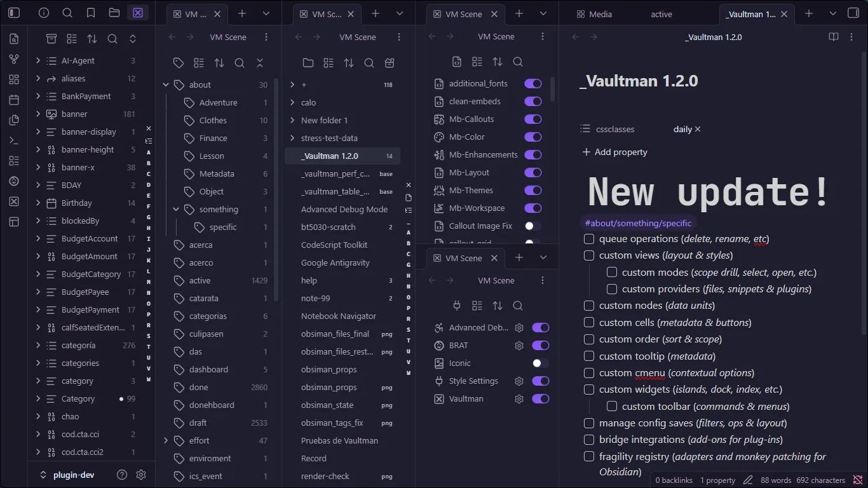Open the Vaultman plugin settings gear

pos(519,399)
